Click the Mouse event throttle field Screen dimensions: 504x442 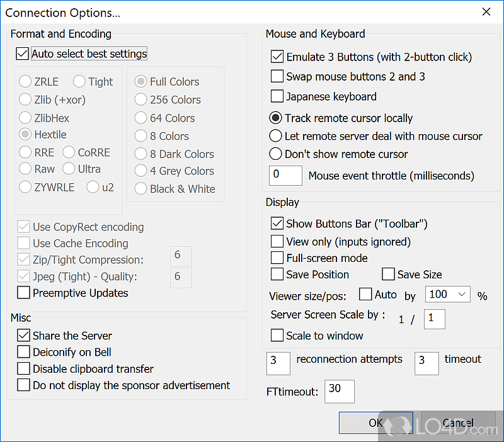point(285,176)
